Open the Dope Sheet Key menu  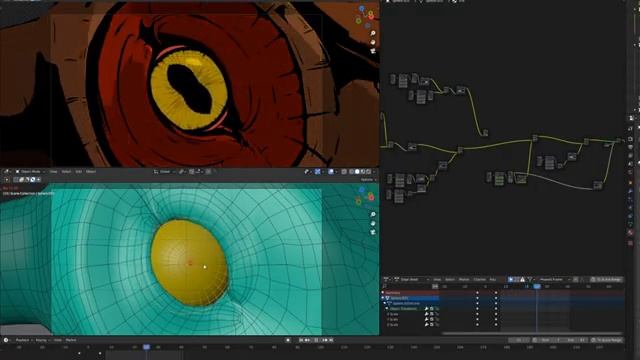click(493, 280)
